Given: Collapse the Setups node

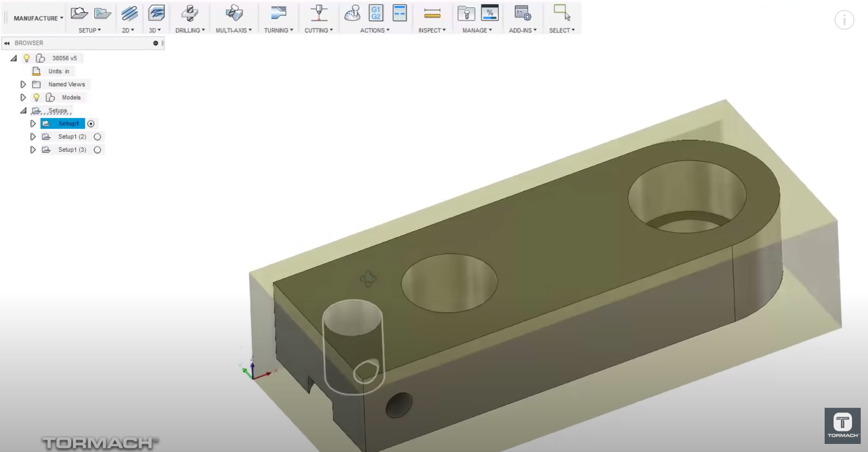Looking at the screenshot, I should 23,111.
